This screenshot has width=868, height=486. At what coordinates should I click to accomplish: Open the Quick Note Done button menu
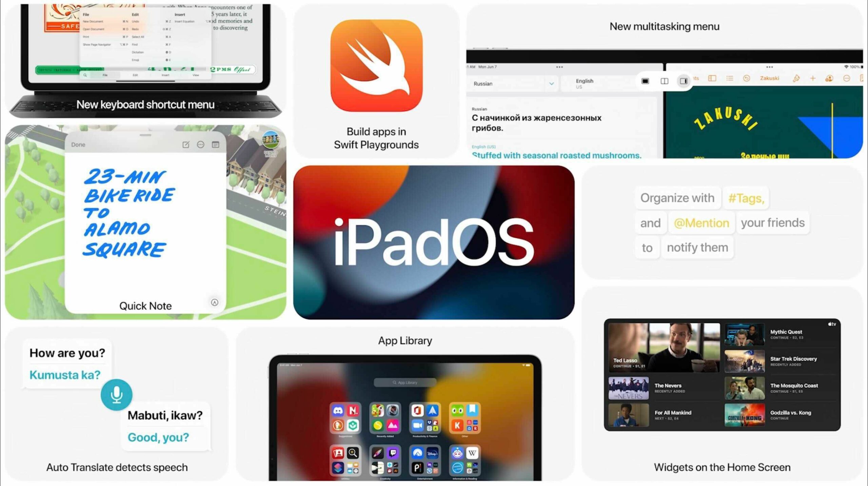(x=78, y=144)
